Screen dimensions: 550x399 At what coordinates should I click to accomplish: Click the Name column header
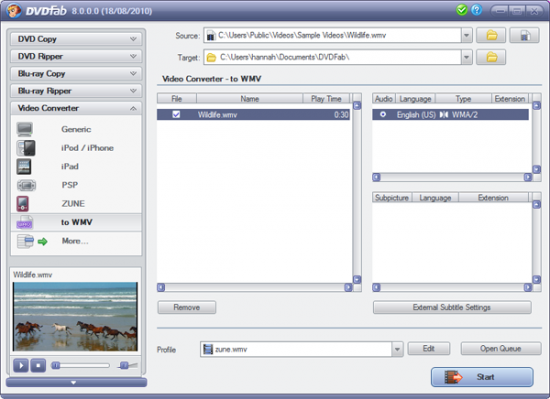click(x=249, y=99)
